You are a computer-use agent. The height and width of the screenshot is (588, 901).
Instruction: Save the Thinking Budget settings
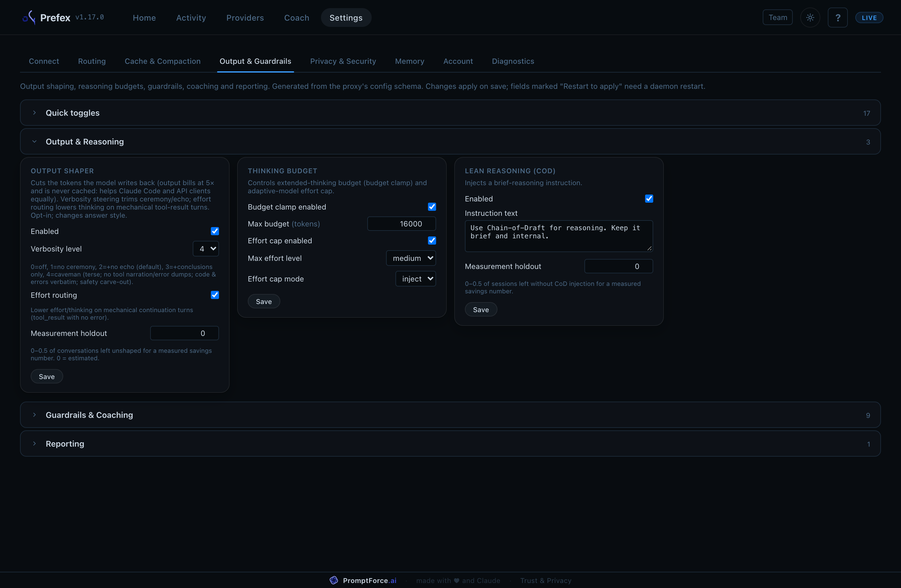click(x=264, y=302)
